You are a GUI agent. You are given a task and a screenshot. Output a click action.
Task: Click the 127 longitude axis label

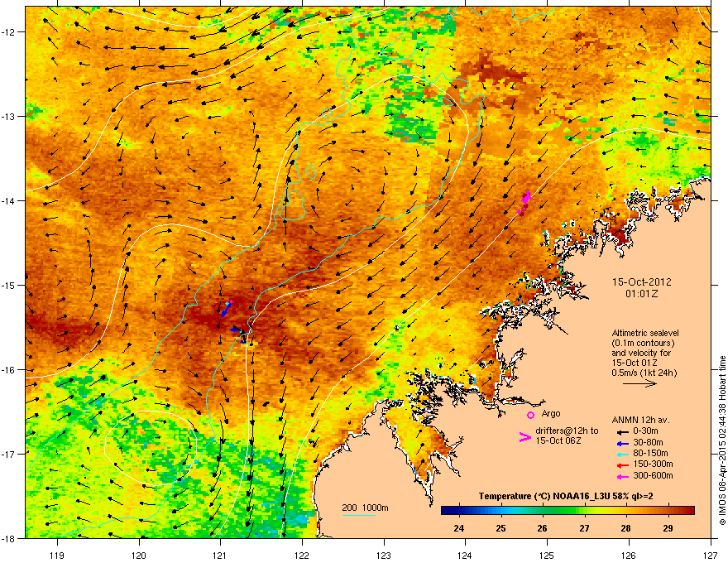point(711,555)
